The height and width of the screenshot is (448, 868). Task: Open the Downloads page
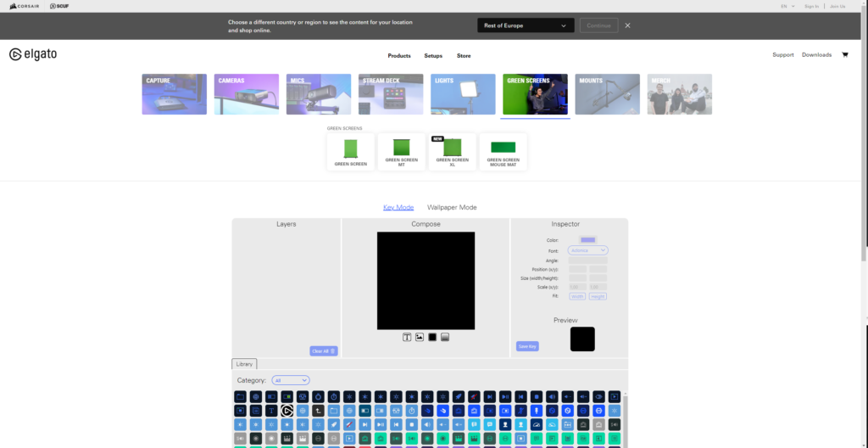[x=816, y=55]
